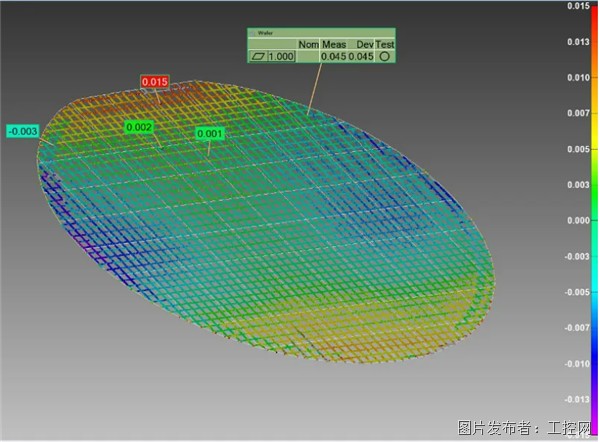Click the 0.000 color scale value
Image resolution: width=600 pixels, height=442 pixels.
578,221
